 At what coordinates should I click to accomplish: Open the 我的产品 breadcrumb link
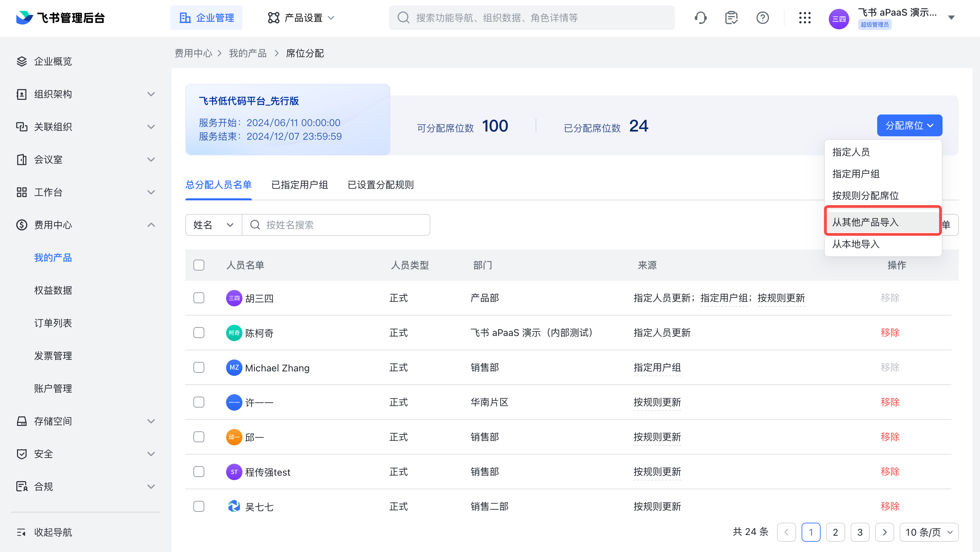pos(248,53)
